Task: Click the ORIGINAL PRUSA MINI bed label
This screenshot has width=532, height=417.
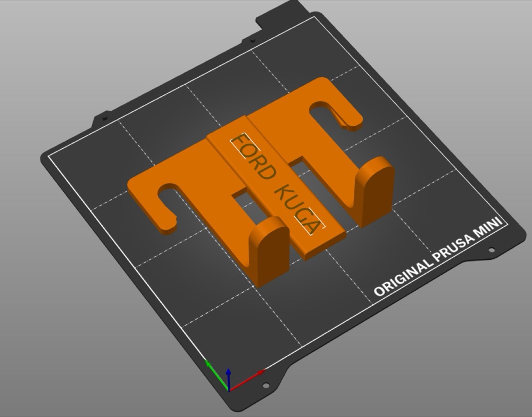Action: (x=438, y=257)
